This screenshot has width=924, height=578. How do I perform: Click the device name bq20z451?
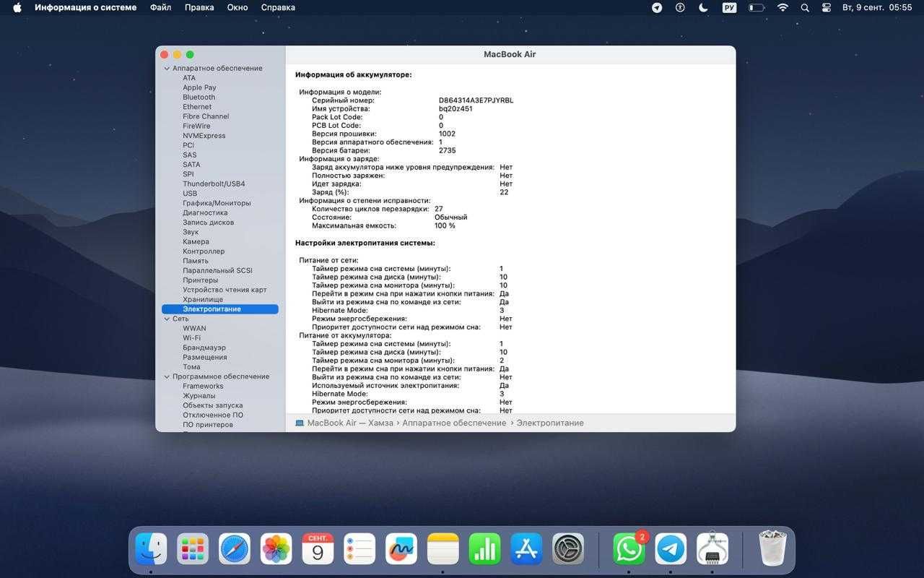(456, 109)
